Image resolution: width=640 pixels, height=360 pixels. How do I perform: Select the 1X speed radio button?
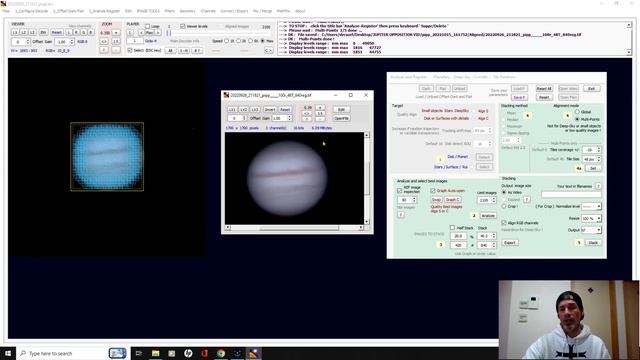[227, 41]
